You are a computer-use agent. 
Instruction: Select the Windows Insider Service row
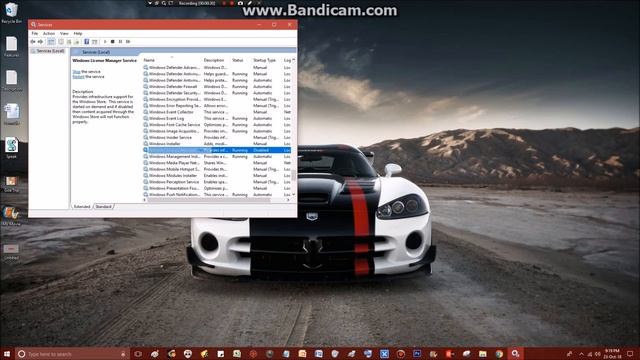pos(217,138)
